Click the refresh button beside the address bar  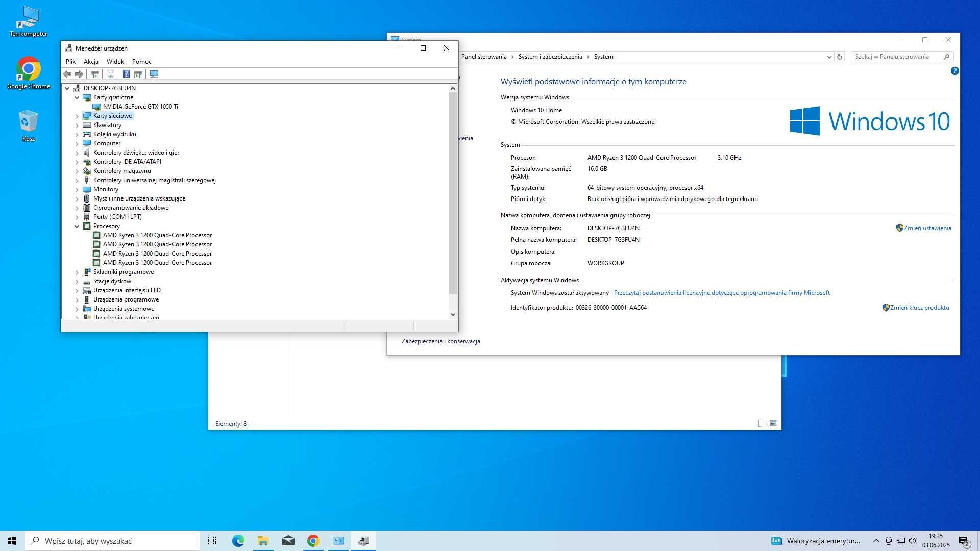click(x=840, y=57)
